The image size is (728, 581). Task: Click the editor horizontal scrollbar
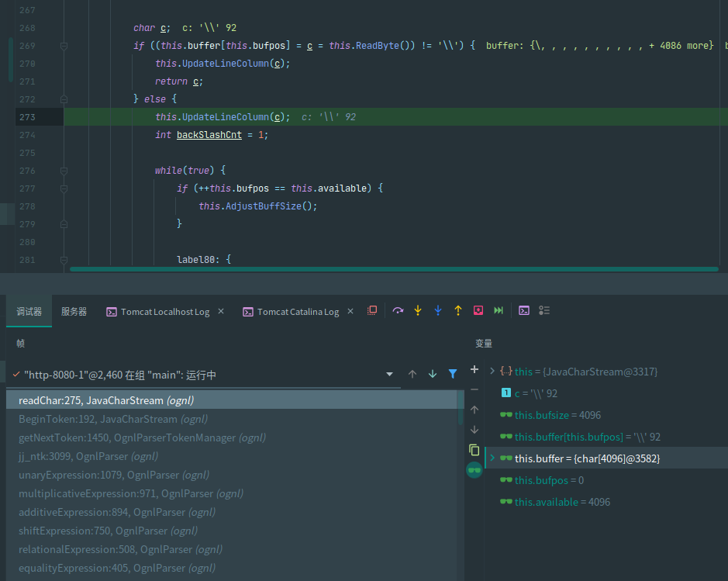(x=394, y=269)
